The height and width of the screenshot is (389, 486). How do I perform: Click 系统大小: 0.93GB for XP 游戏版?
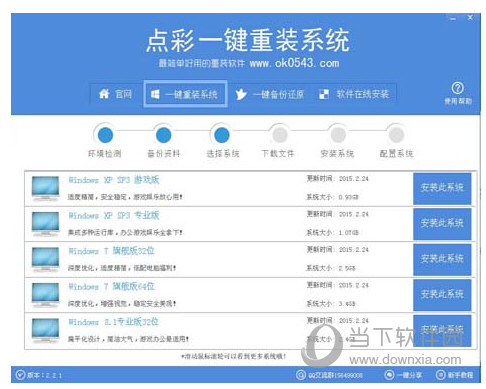point(332,197)
